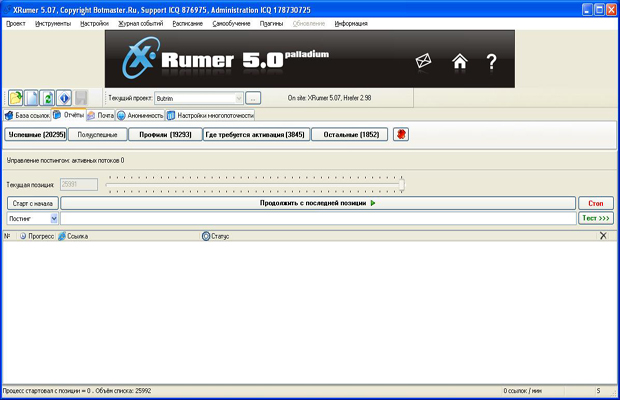Image resolution: width=620 pixels, height=400 pixels.
Task: Click the Статус column header
Action: 215,236
